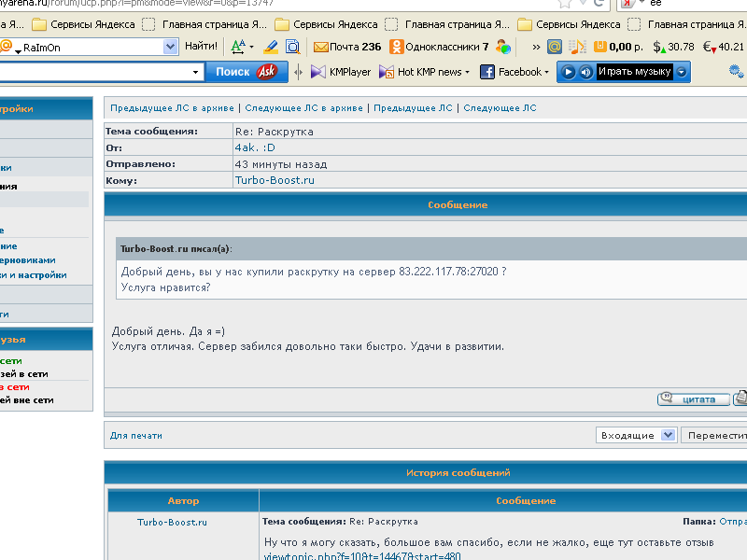Viewport: 747px width, 560px height.
Task: Open Turbo-Boost.ru author in message history
Action: click(x=172, y=523)
